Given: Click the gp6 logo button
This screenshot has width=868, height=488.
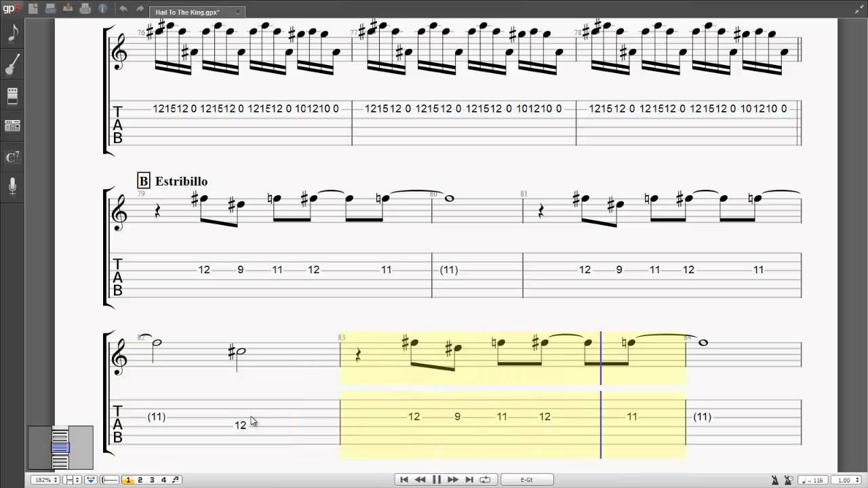Looking at the screenshot, I should [x=11, y=7].
